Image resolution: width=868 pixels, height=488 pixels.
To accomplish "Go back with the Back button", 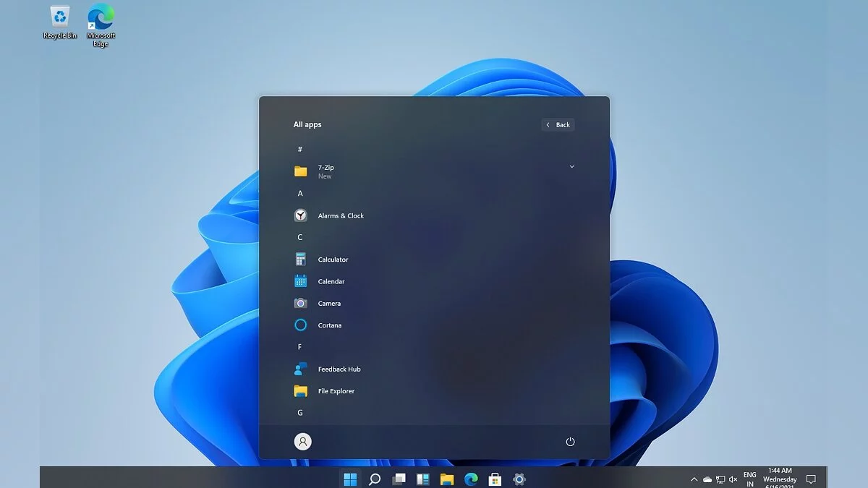I will [x=558, y=125].
